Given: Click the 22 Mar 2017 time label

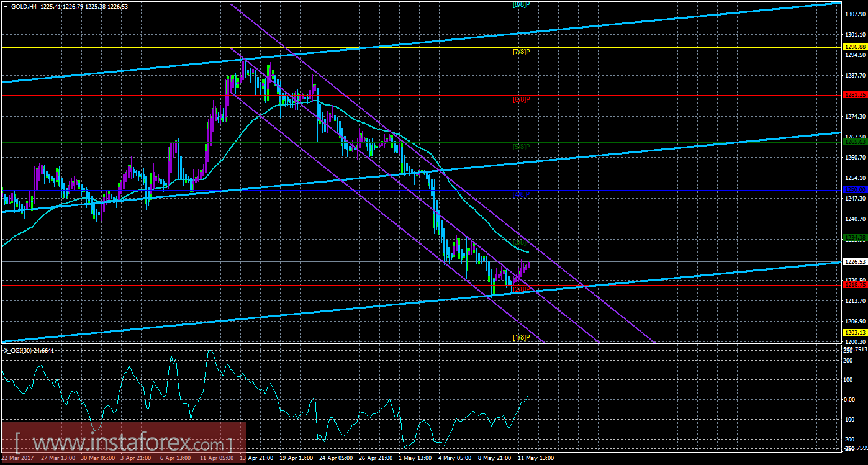Looking at the screenshot, I should click(17, 458).
